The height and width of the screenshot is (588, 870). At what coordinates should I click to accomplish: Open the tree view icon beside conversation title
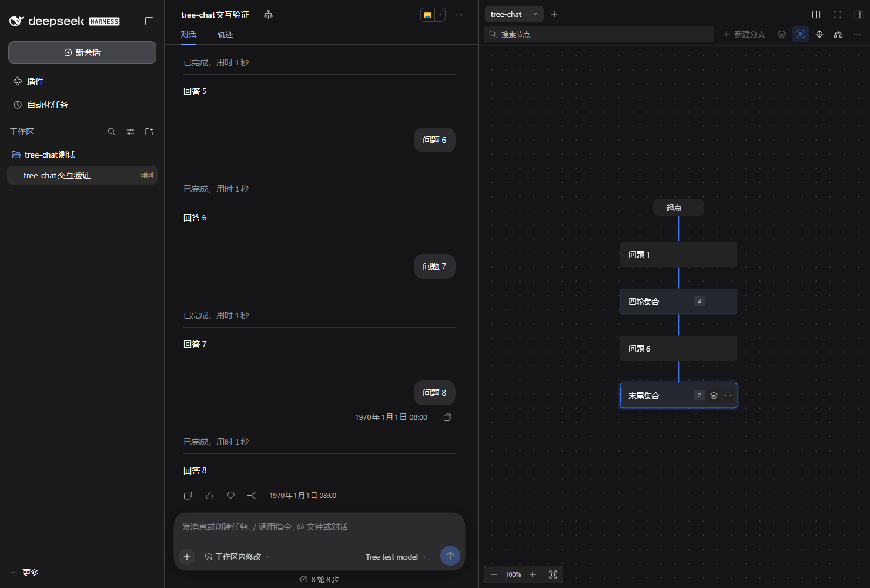[269, 15]
